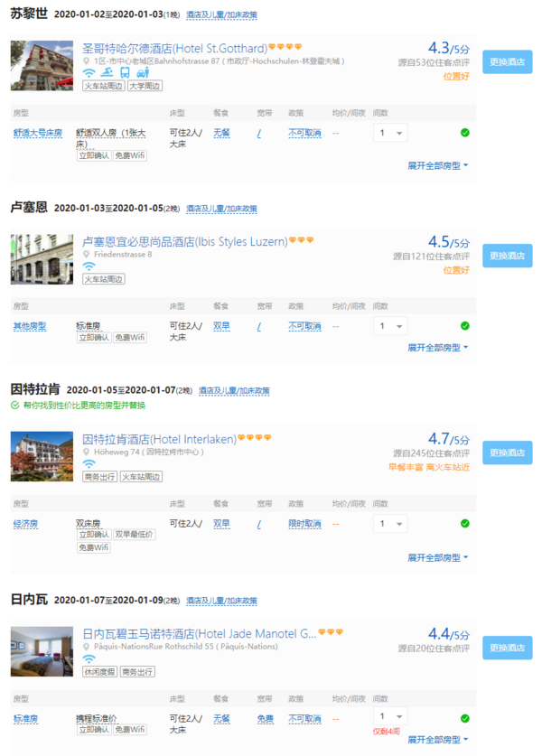This screenshot has height=756, width=542.
Task: Click the WiFi icon under Hotel St.Gotthard
Action: [89, 73]
